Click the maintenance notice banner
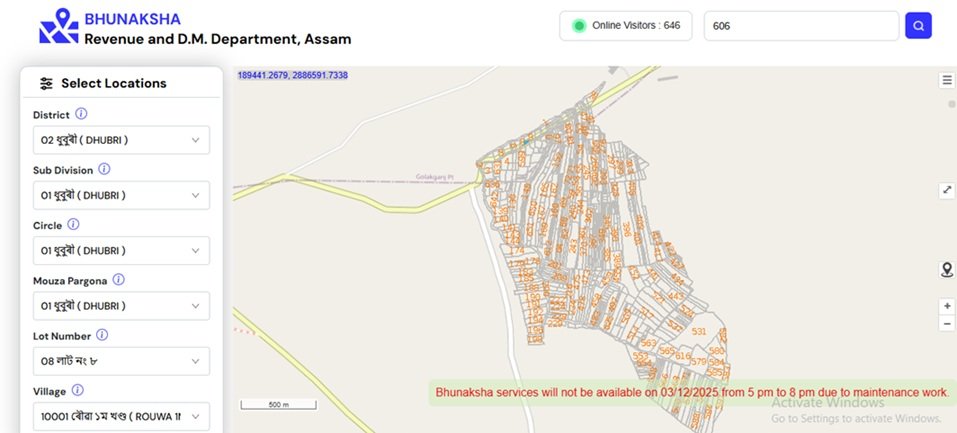Image resolution: width=957 pixels, height=433 pixels. point(692,392)
